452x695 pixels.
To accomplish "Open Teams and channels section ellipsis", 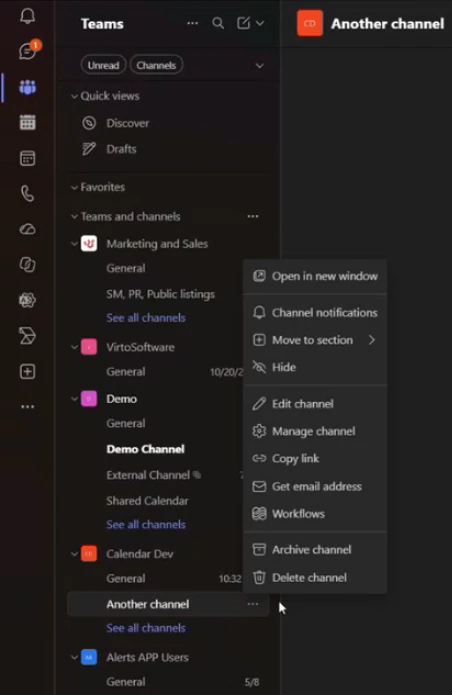I will click(x=253, y=216).
